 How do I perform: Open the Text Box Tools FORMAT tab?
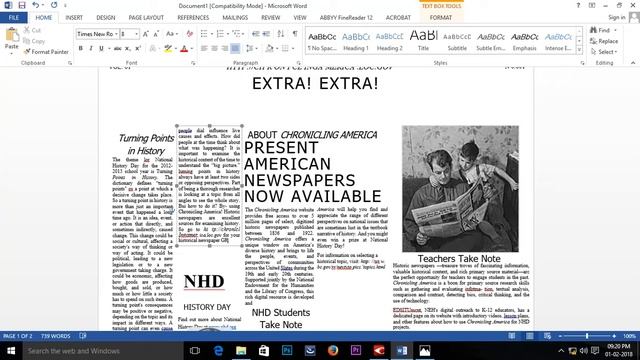coord(441,18)
